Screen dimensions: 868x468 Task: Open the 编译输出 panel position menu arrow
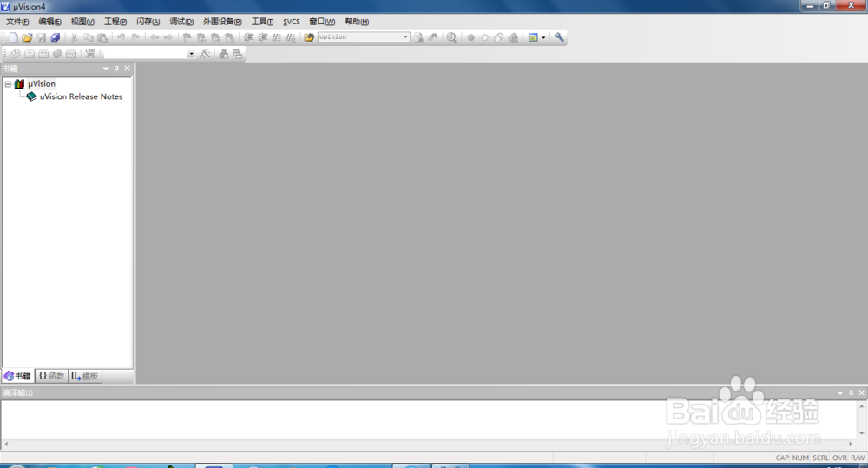coord(840,392)
